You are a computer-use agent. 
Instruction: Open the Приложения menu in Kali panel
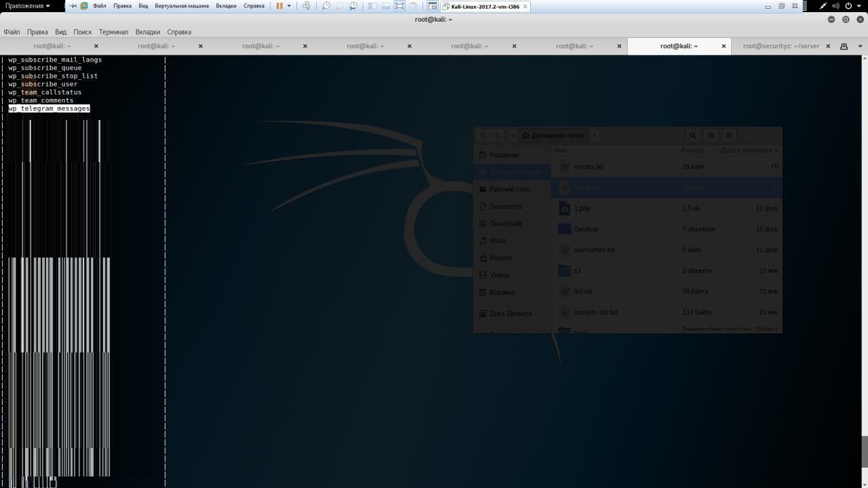(27, 5)
